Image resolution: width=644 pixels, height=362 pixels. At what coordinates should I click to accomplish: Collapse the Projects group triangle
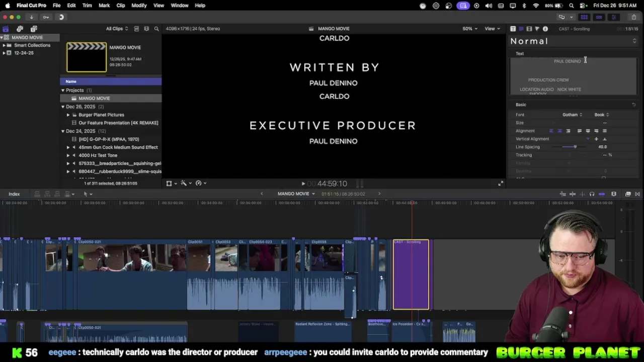tap(63, 90)
